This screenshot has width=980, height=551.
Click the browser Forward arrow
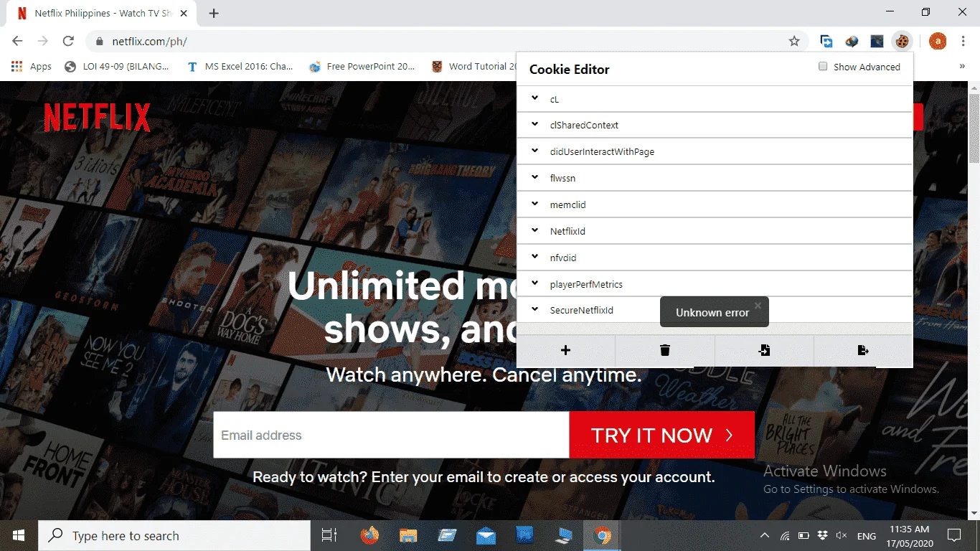pos(43,42)
